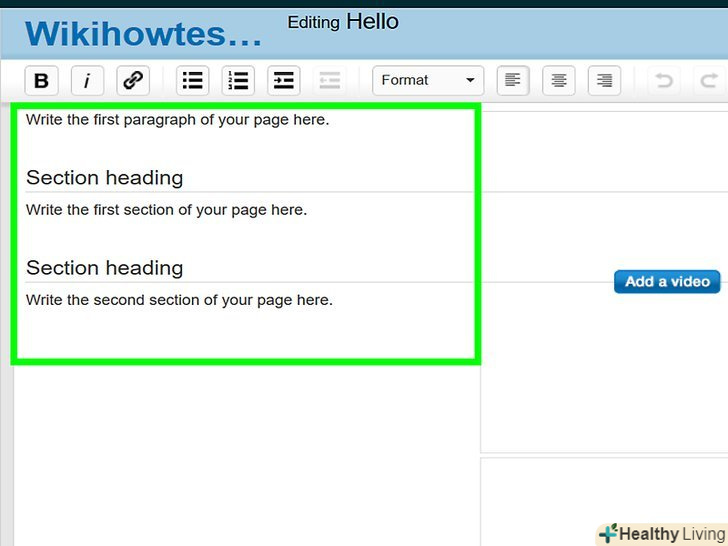The image size is (728, 546).
Task: Toggle italic formatting button
Action: [87, 81]
